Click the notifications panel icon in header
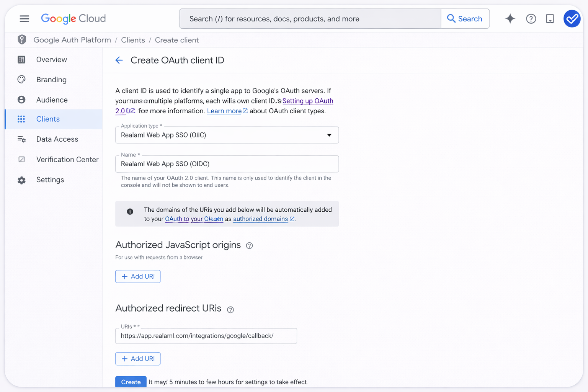This screenshot has width=588, height=392. coord(550,19)
